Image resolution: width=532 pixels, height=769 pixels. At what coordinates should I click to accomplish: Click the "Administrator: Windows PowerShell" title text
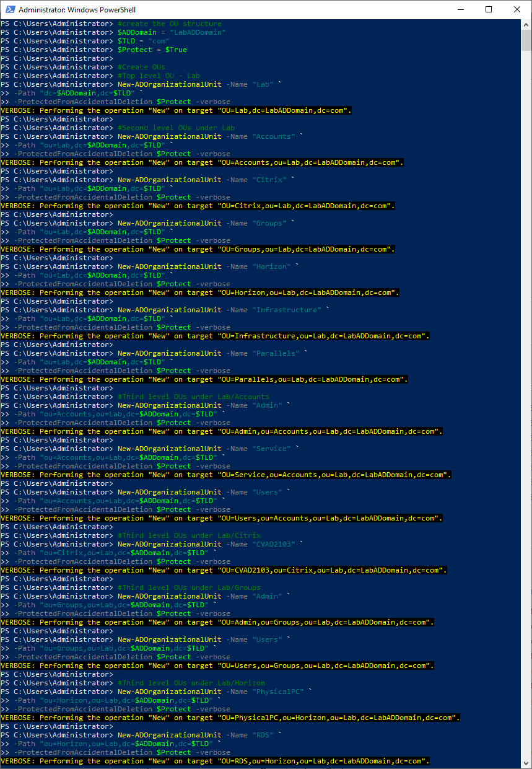click(77, 10)
